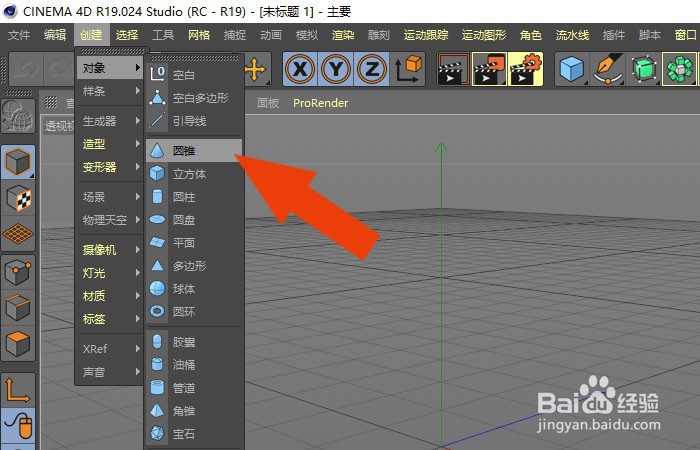Expand the 灯光 submenu
700x450 pixels.
coord(110,273)
